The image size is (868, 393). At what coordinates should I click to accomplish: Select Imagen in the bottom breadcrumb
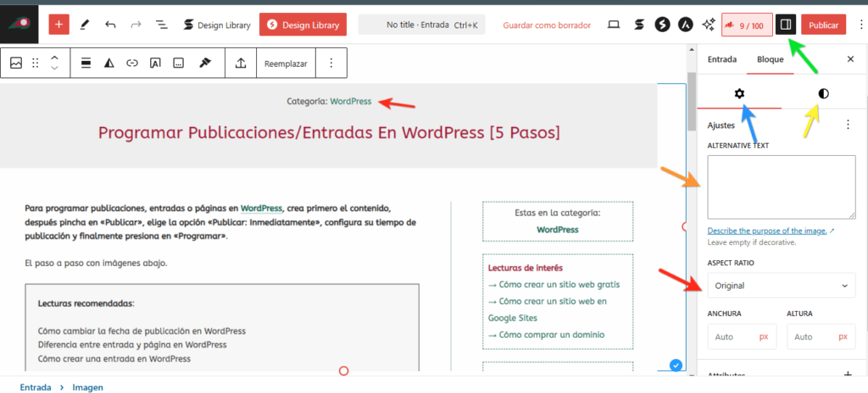[x=87, y=387]
